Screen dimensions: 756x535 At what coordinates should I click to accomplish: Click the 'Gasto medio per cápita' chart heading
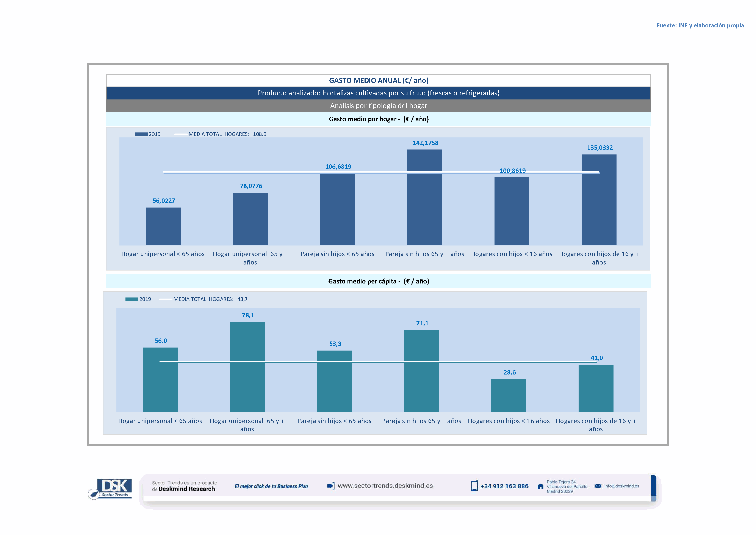point(378,281)
